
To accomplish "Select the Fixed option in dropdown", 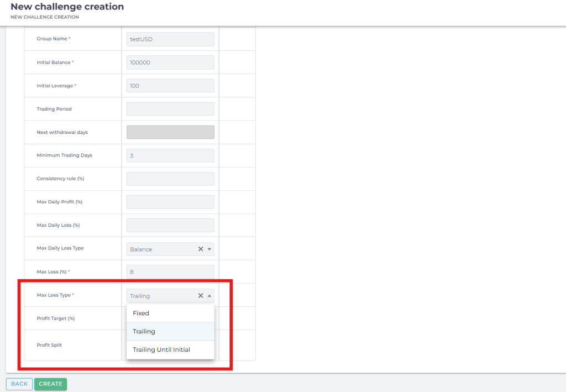I will pos(170,313).
